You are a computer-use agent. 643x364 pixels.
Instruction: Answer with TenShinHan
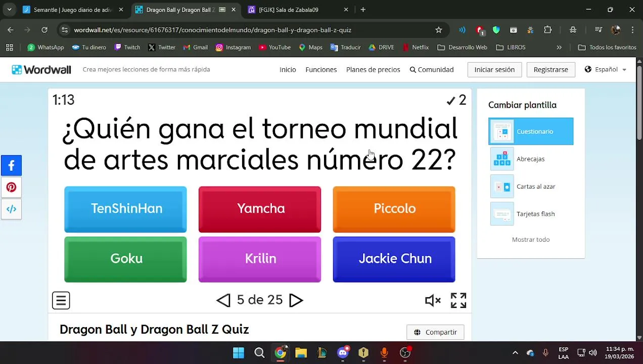pos(125,209)
